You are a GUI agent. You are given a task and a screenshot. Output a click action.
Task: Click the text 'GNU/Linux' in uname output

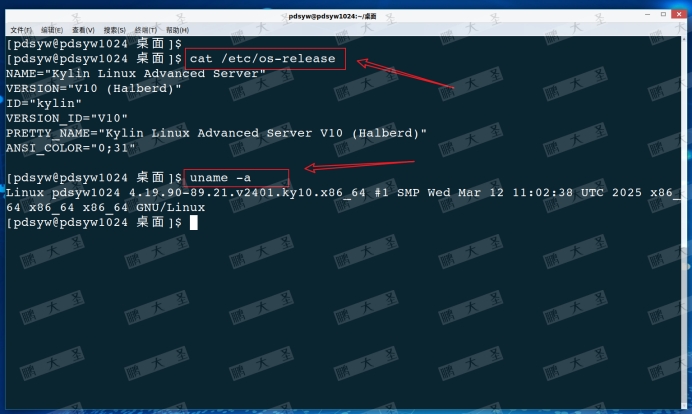point(170,207)
